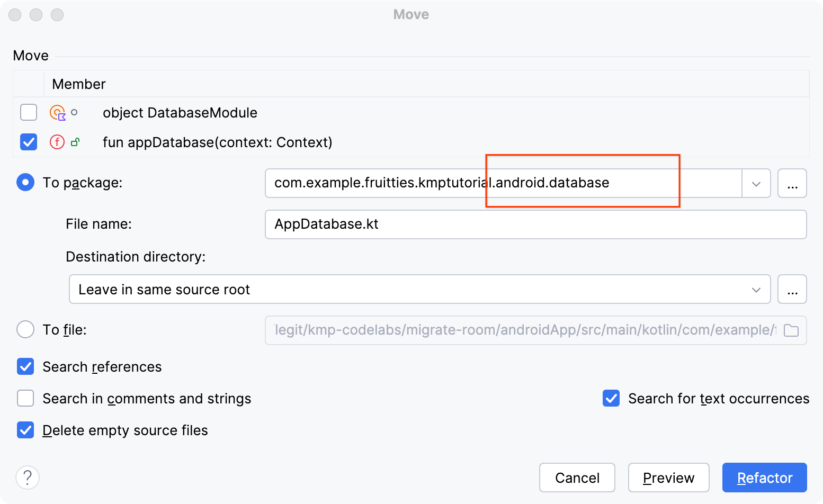Expand the To package dropdown arrow
This screenshot has width=823, height=504.
click(x=756, y=183)
